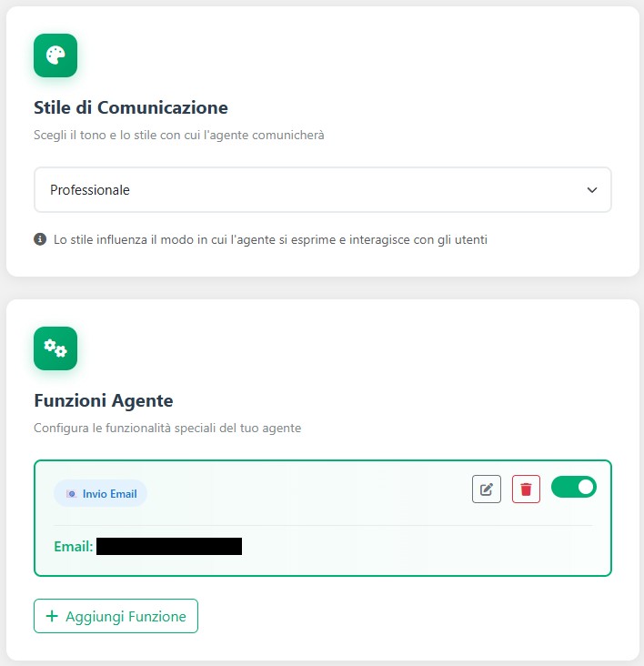The width and height of the screenshot is (644, 666).
Task: Click the chevron arrow on the style dropdown
Action: coord(592,190)
